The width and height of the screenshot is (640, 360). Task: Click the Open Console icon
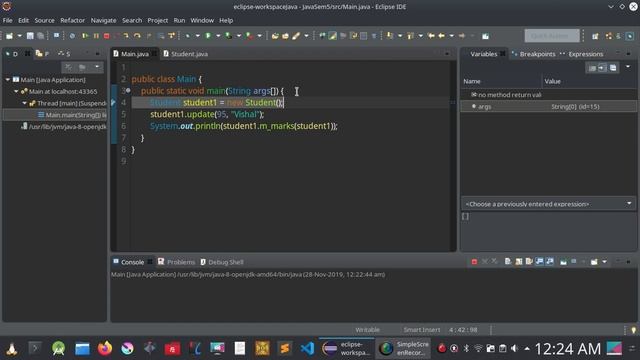pos(595,262)
